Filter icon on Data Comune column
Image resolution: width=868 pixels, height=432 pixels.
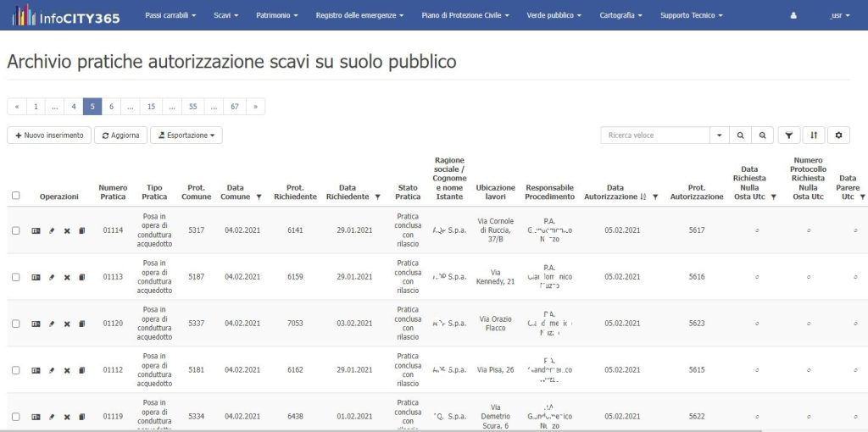pyautogui.click(x=259, y=197)
